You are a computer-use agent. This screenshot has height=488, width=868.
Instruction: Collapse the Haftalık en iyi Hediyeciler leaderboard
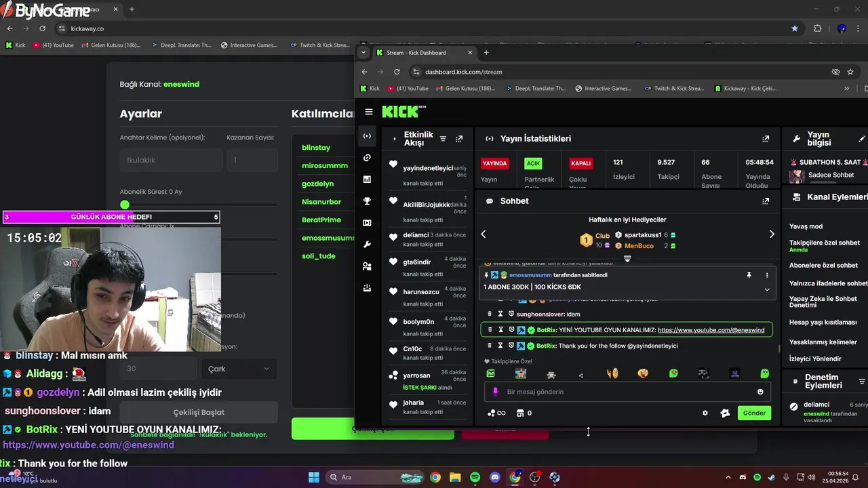tap(627, 259)
